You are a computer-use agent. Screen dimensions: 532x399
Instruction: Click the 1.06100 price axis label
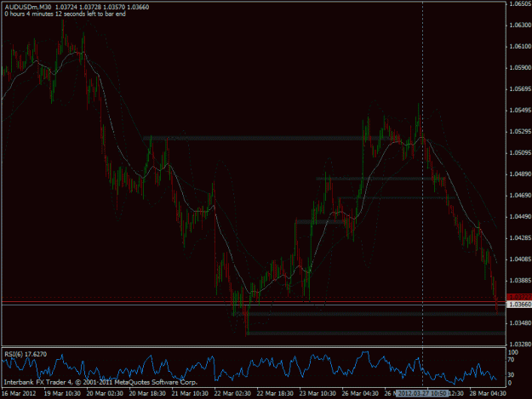tap(520, 47)
